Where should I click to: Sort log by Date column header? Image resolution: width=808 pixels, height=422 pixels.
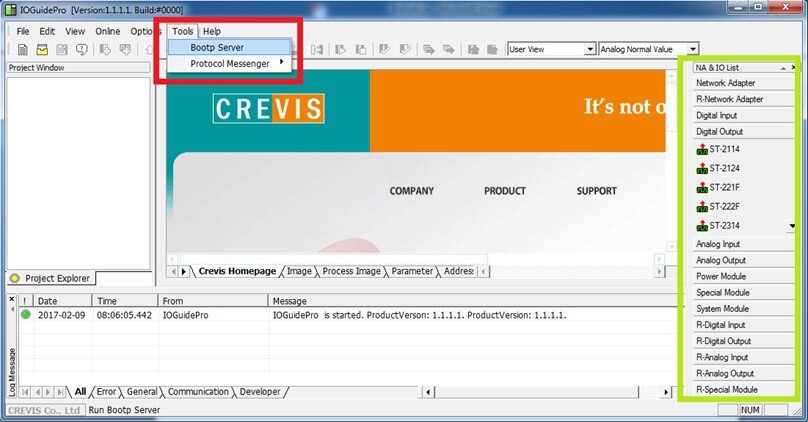pyautogui.click(x=63, y=301)
